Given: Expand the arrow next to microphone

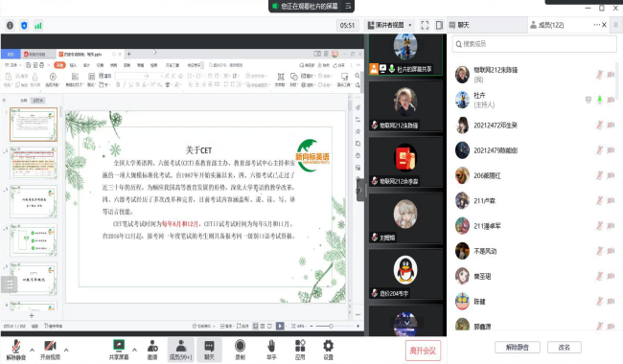Looking at the screenshot, I should tap(33, 350).
